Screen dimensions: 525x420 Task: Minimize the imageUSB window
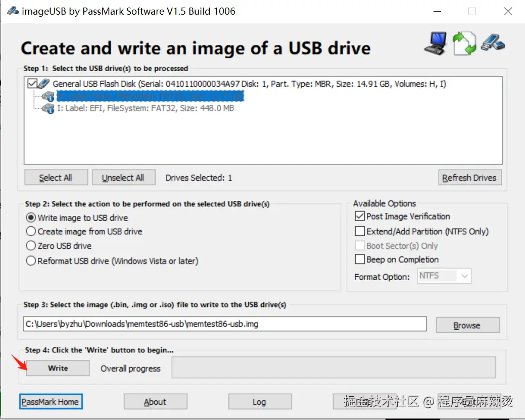437,12
